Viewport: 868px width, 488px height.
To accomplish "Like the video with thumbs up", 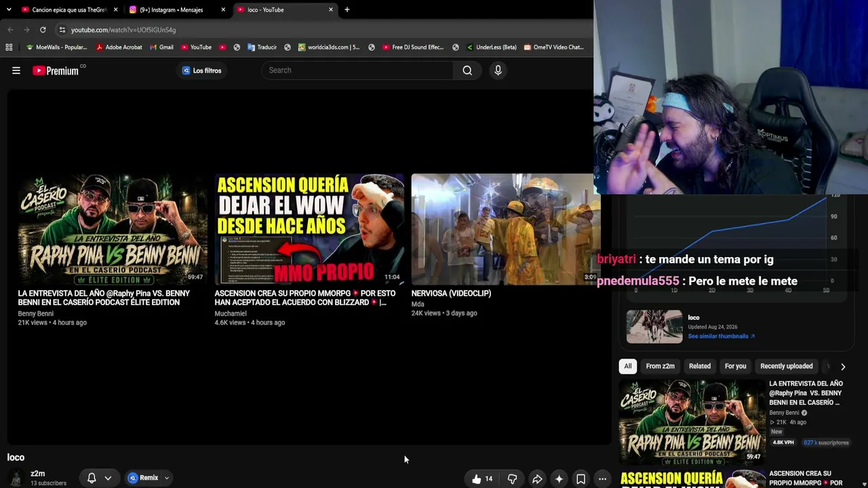I will [x=482, y=479].
